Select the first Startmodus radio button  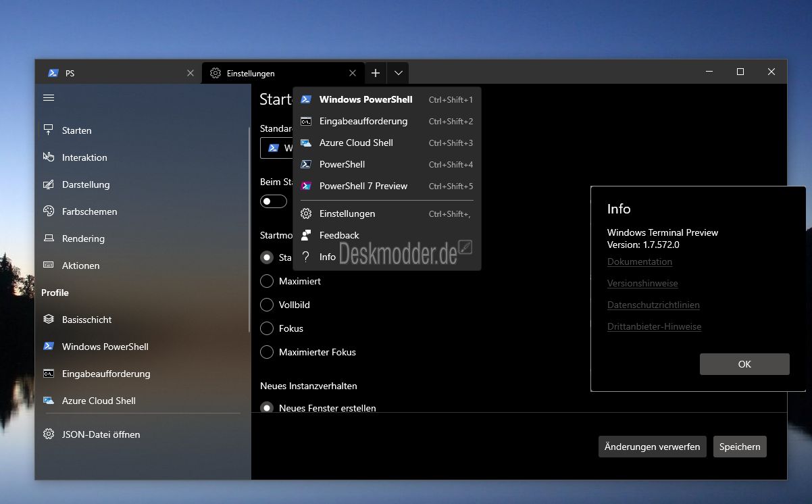click(x=267, y=257)
